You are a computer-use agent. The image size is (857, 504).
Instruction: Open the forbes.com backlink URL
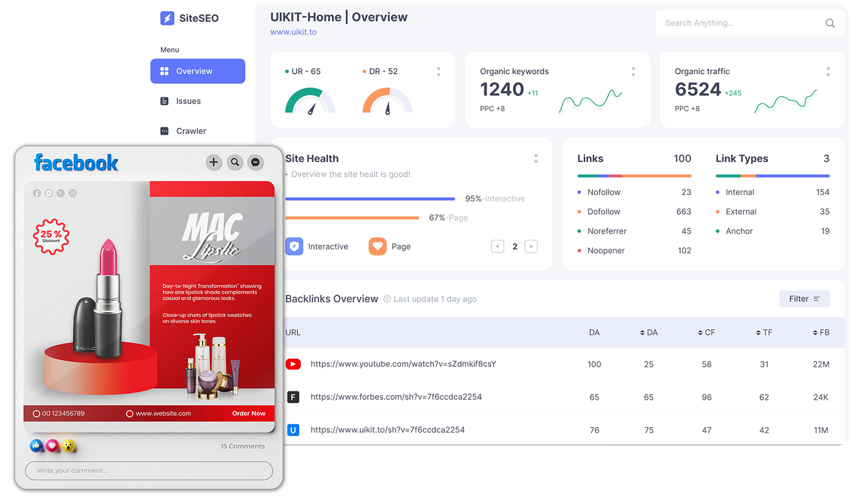[396, 397]
